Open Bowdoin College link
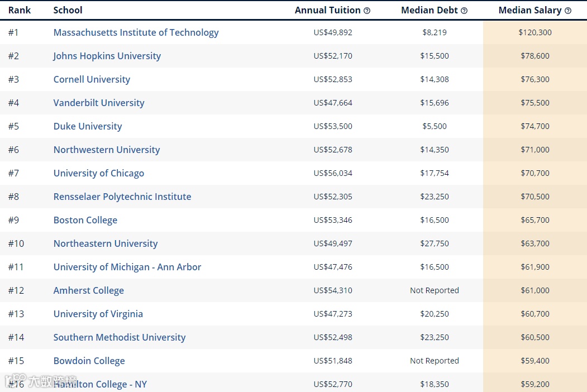Screen dimensions: 587x392 click(89, 361)
